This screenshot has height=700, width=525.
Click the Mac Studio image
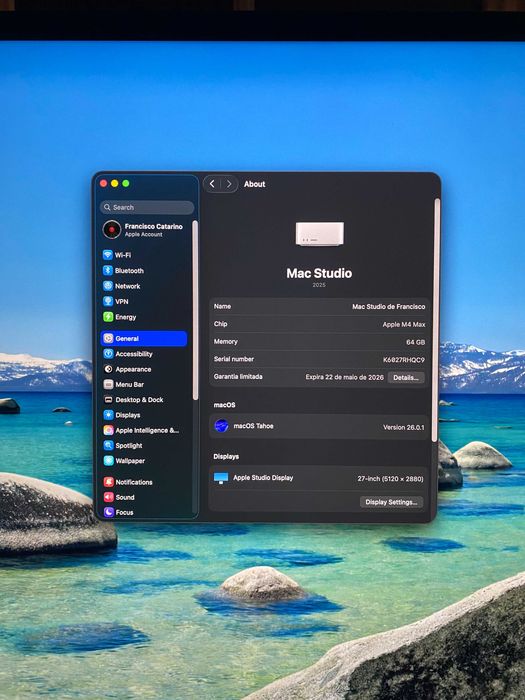(x=320, y=234)
